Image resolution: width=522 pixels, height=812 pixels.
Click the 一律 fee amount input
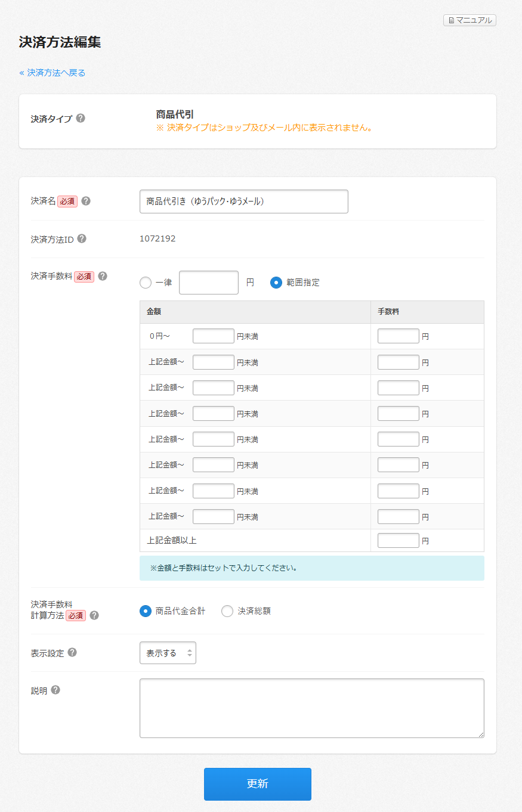209,283
